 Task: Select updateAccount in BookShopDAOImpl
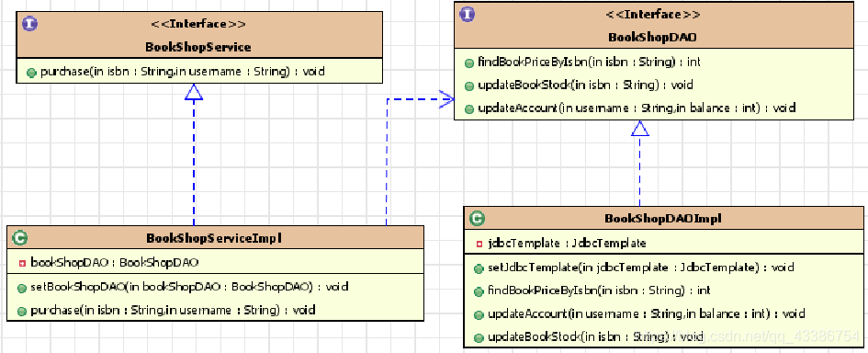(646, 314)
